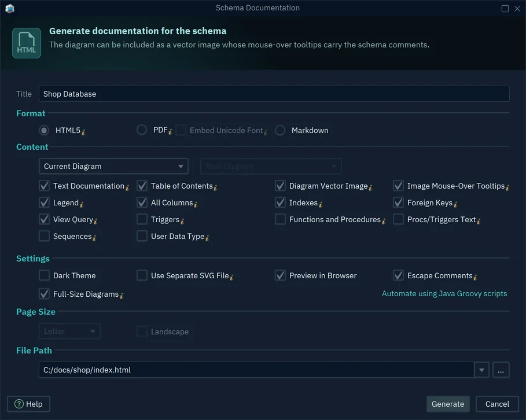Toggle Image Mouse-Over Tooltips checkbox
Screen dimensions: 526x420
pyautogui.click(x=398, y=186)
